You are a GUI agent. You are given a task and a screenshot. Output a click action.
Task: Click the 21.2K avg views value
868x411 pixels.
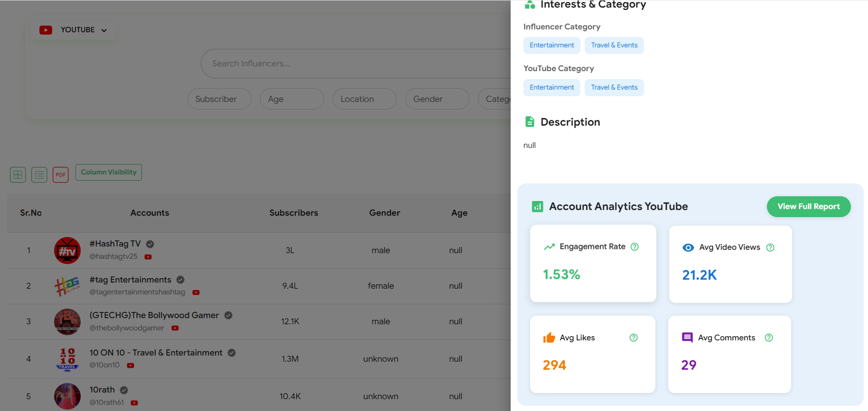pos(700,275)
